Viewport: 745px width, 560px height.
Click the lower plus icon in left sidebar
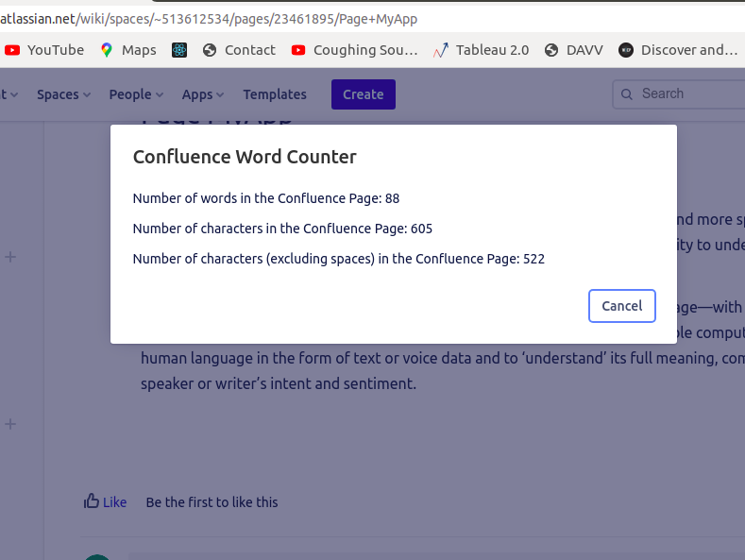[x=10, y=424]
